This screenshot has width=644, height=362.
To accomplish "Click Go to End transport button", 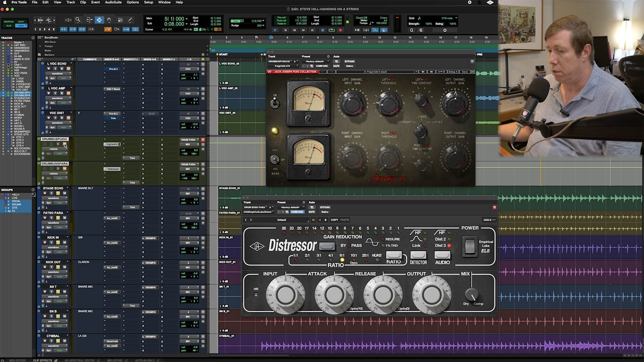I will (x=312, y=30).
